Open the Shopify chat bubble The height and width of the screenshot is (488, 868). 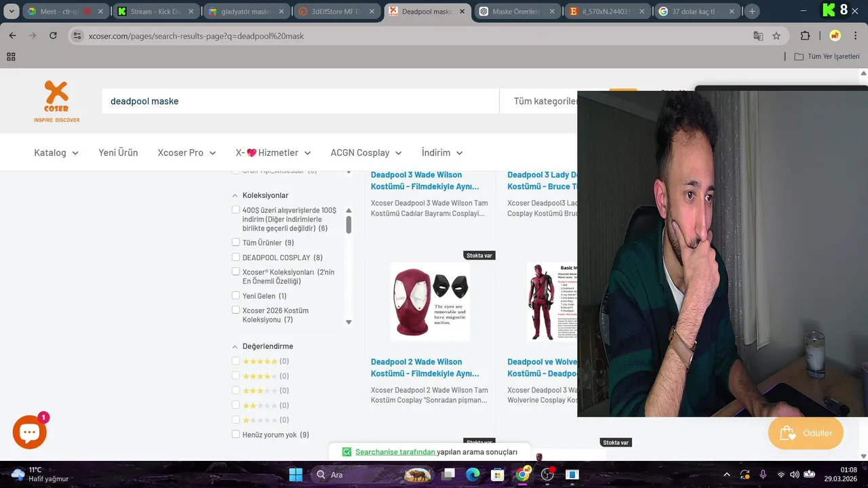pos(30,432)
